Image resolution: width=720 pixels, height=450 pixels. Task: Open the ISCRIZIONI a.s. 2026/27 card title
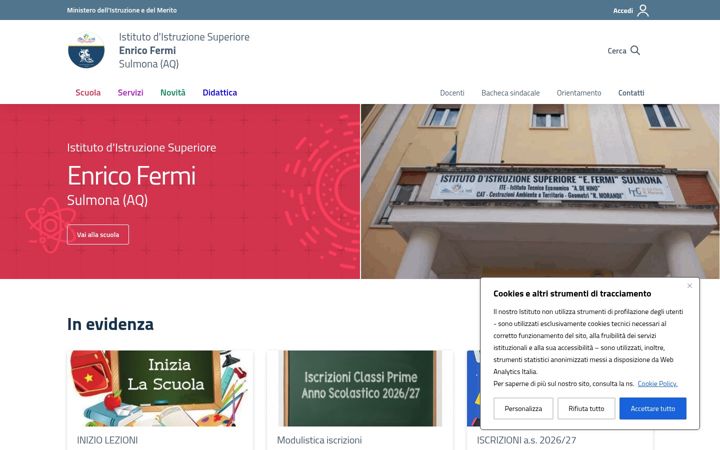526,440
